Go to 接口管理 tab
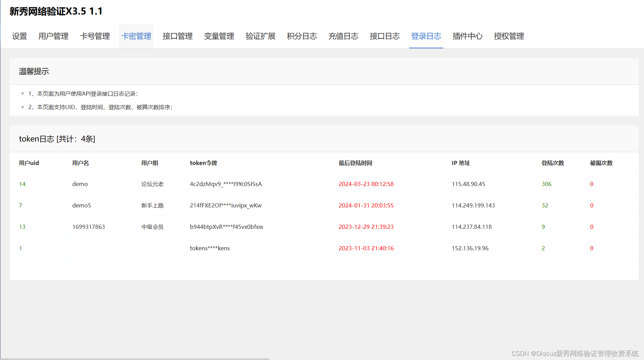 (x=178, y=36)
